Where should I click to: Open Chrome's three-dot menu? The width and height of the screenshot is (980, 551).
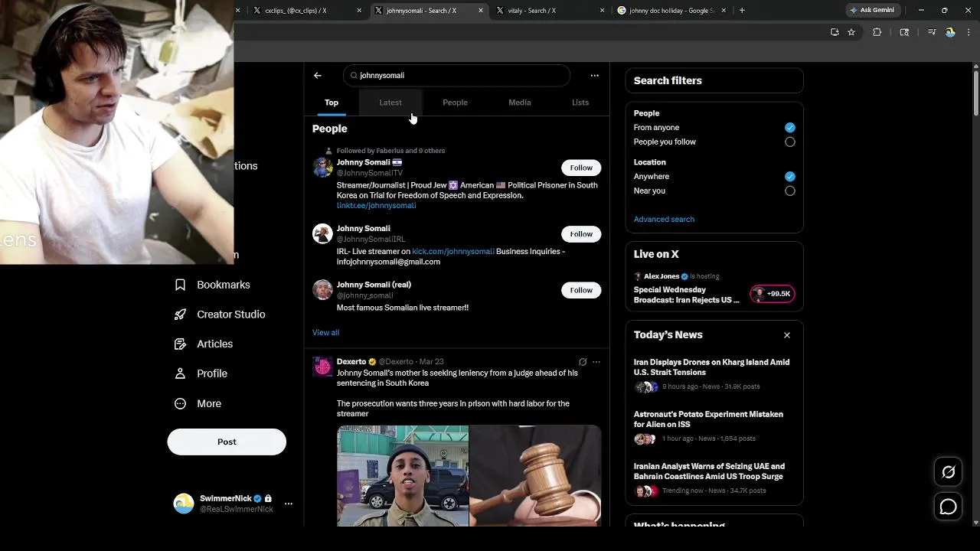coord(969,32)
